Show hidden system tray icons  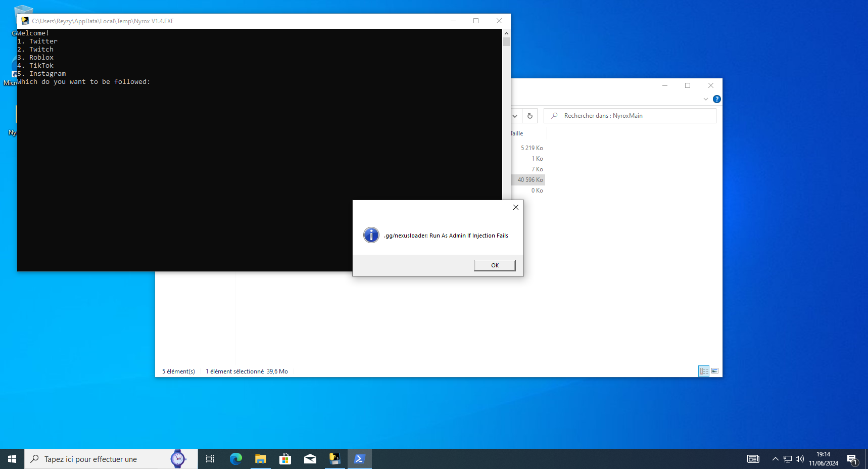776,459
